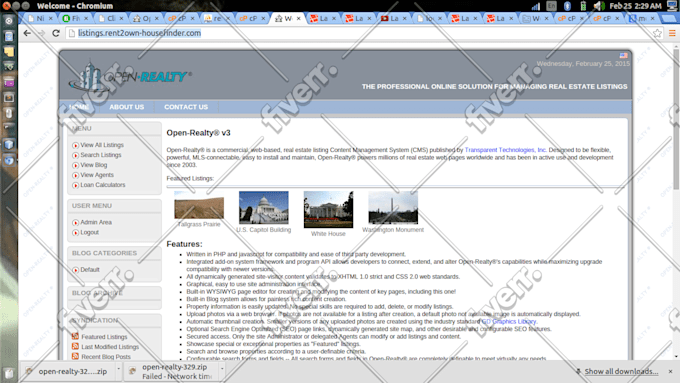Click View Agents in menu
680x383 pixels.
(97, 175)
